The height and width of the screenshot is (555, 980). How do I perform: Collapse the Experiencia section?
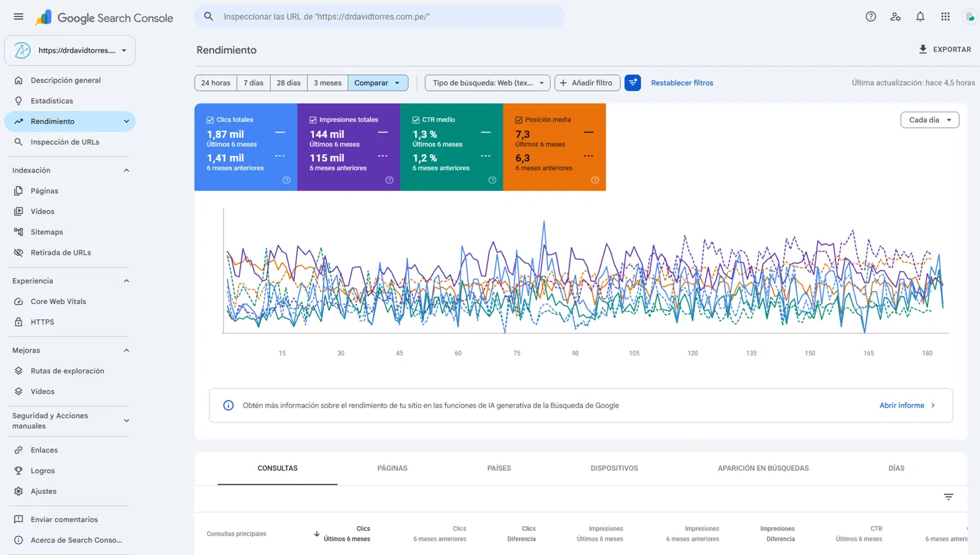coord(127,281)
